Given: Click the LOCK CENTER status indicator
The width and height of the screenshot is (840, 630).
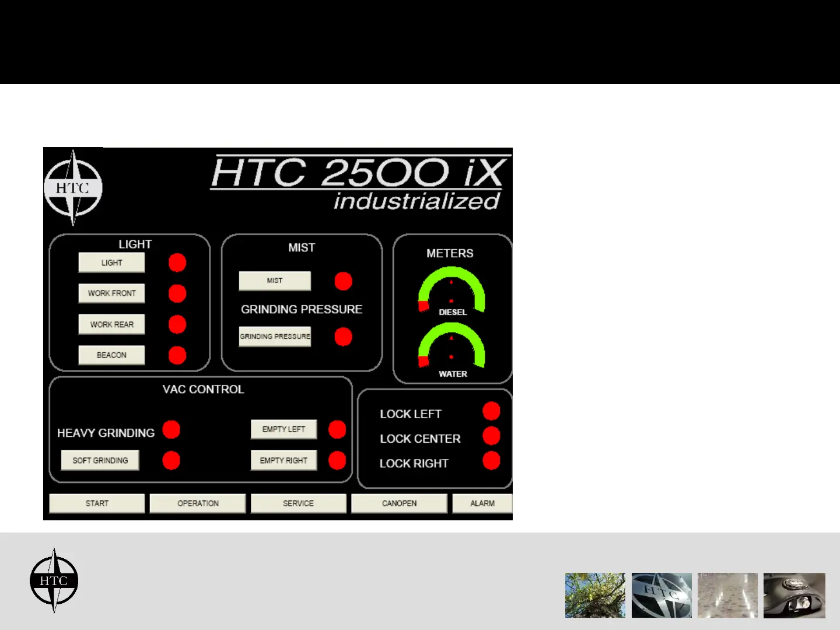Looking at the screenshot, I should tap(492, 436).
